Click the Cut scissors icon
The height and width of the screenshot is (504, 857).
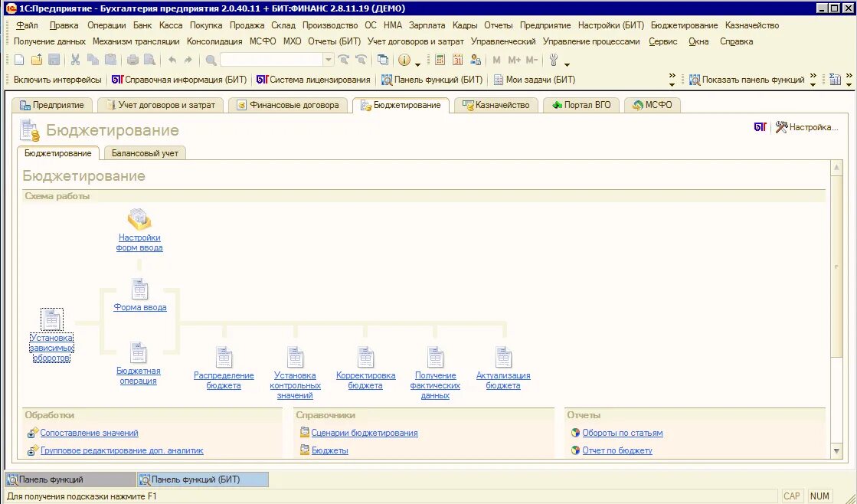coord(76,61)
